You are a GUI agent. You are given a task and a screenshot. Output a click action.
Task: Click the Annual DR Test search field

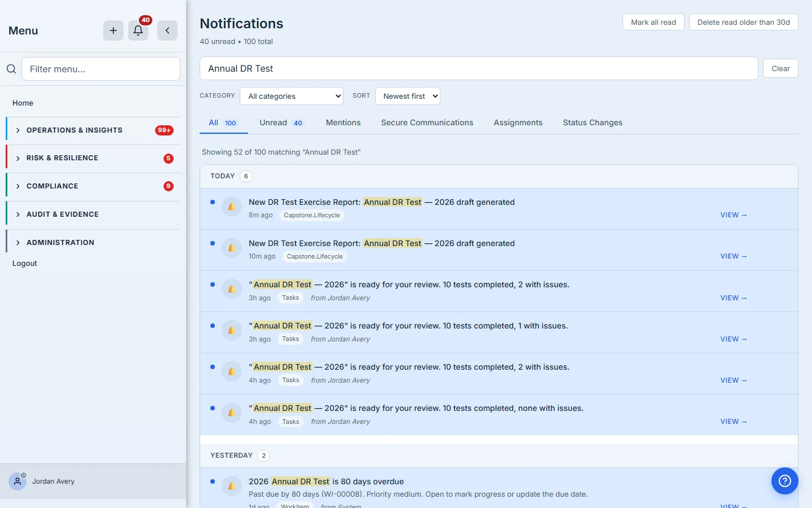click(x=479, y=68)
